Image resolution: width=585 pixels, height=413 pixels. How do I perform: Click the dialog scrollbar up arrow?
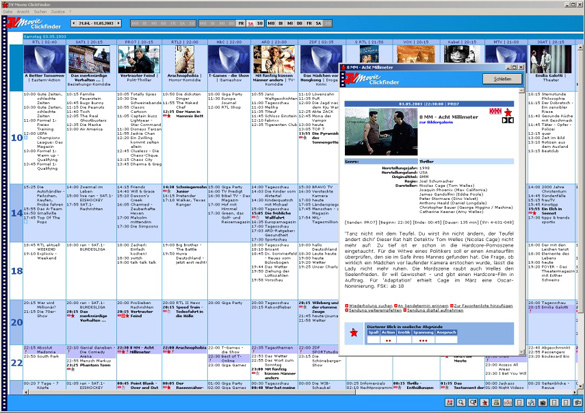coord(522,91)
